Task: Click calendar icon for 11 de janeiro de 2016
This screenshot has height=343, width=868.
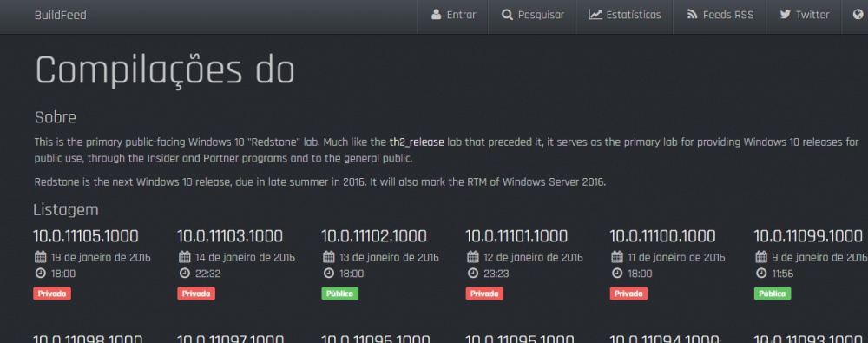Action: pos(617,257)
